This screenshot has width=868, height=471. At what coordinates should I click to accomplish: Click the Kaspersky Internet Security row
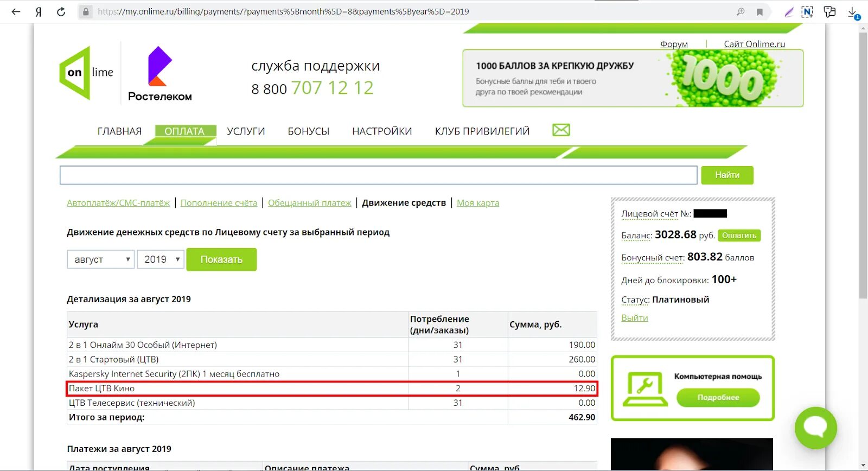click(x=332, y=374)
